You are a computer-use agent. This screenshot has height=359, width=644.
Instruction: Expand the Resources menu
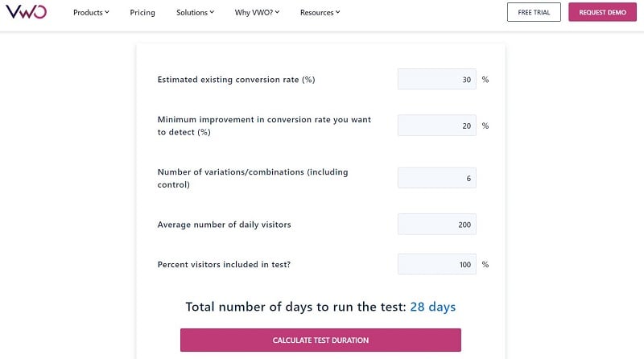point(320,12)
